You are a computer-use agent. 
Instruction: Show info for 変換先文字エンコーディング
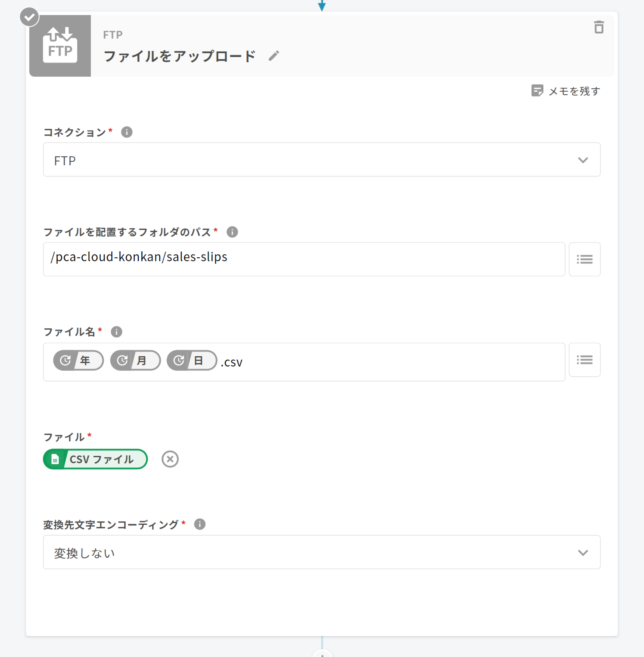tap(199, 524)
